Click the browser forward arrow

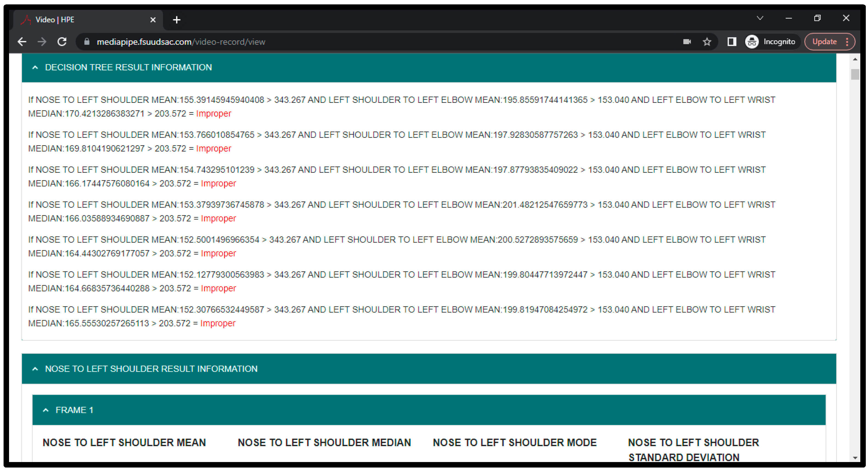[x=42, y=42]
